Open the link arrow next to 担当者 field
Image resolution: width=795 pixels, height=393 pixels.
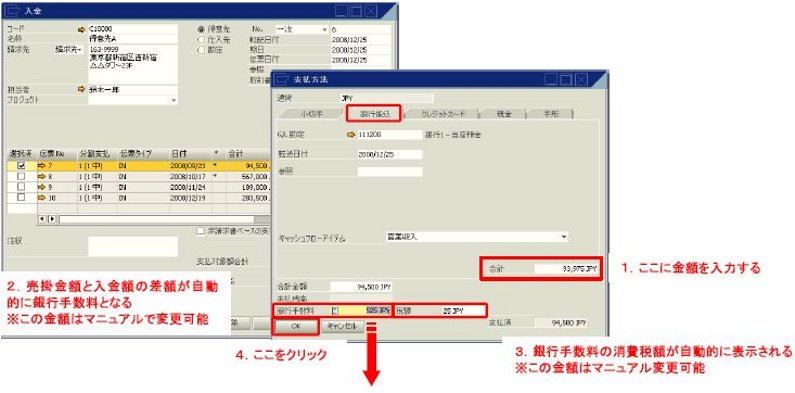point(82,89)
